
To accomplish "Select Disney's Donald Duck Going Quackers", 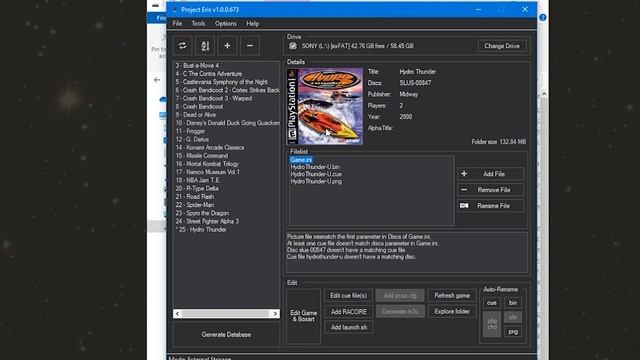I will (x=227, y=123).
